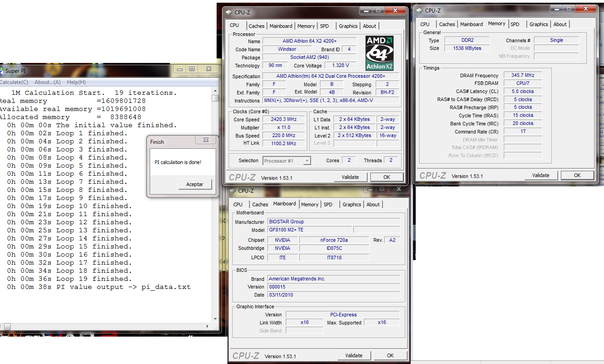Click the Code Name value Windsor
Image resolution: width=604 pixels, height=364 pixels.
(287, 49)
